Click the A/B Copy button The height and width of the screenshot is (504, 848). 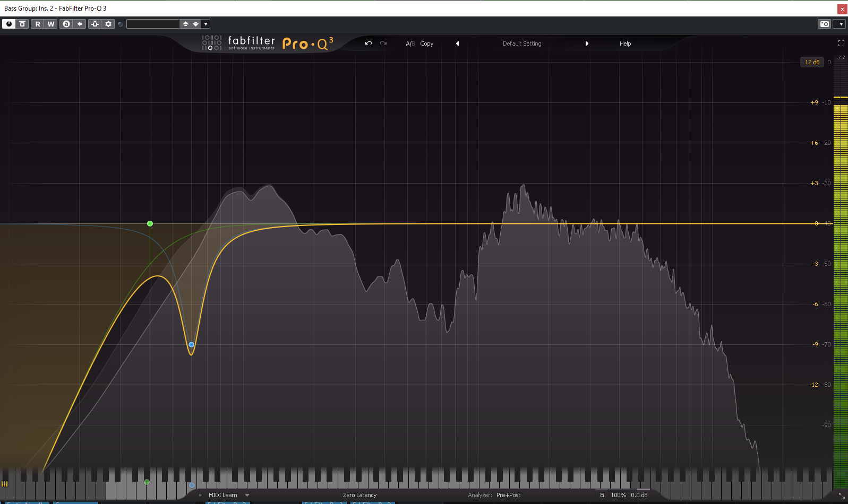pos(426,44)
